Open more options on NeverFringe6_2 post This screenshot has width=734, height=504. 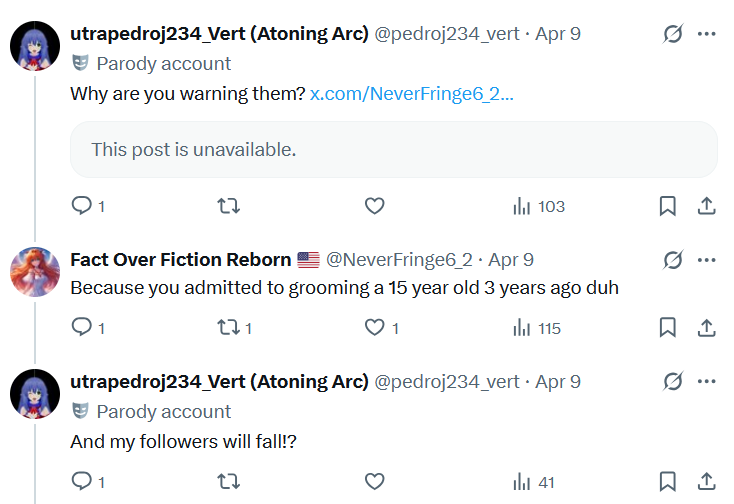(706, 260)
